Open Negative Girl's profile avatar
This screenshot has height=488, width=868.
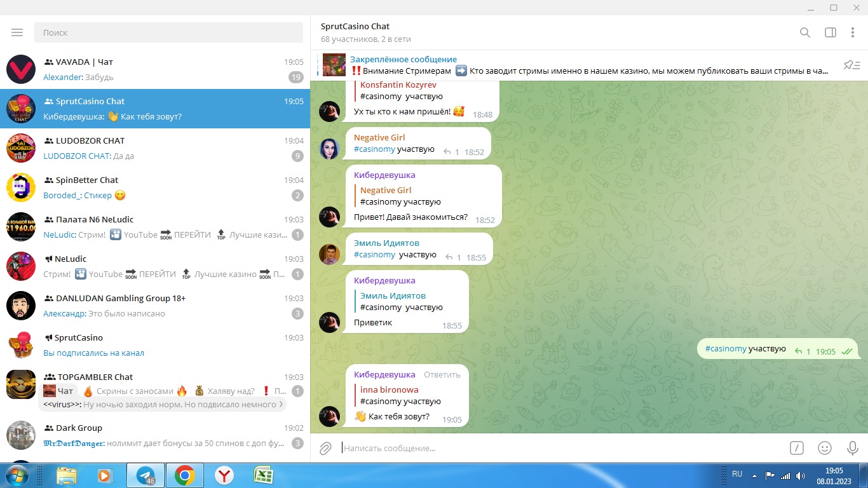coord(330,149)
